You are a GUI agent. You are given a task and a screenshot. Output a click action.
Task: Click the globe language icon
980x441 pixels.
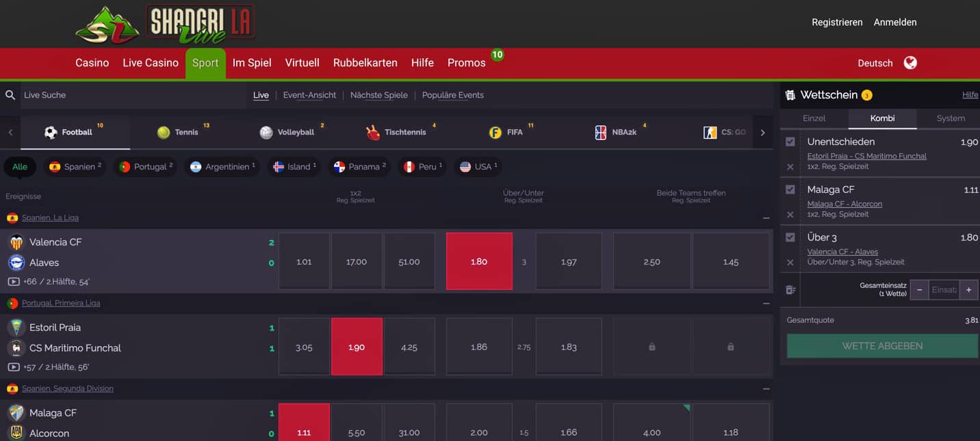point(910,63)
